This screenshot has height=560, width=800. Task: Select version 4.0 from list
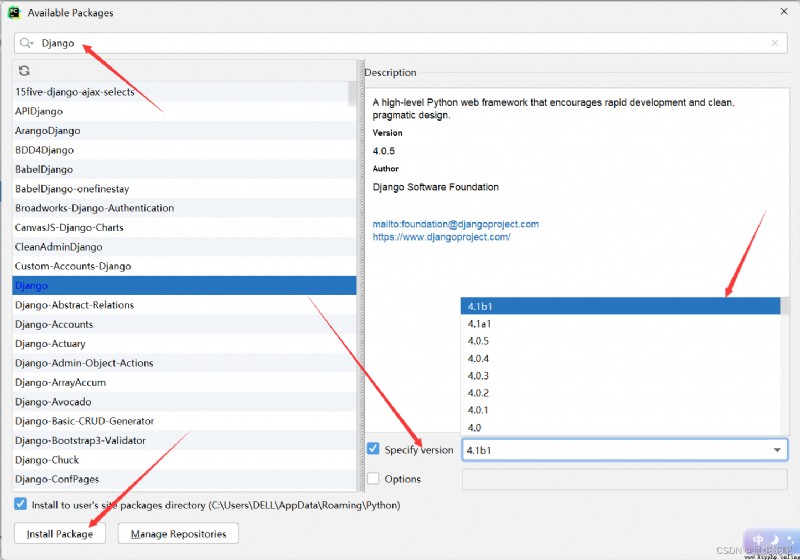coord(620,427)
